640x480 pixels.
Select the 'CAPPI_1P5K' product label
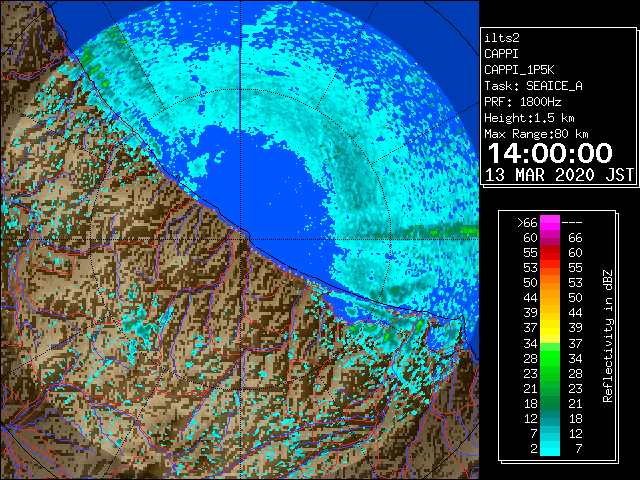[x=519, y=70]
